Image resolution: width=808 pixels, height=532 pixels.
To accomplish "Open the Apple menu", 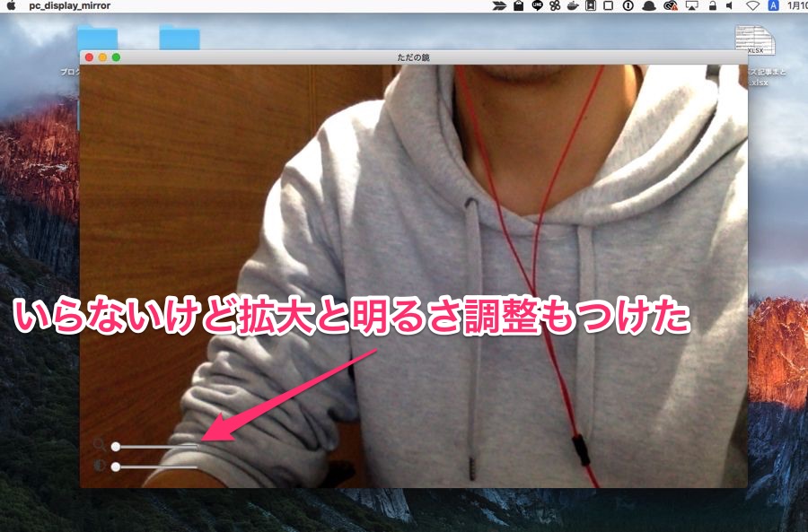I will [x=11, y=5].
